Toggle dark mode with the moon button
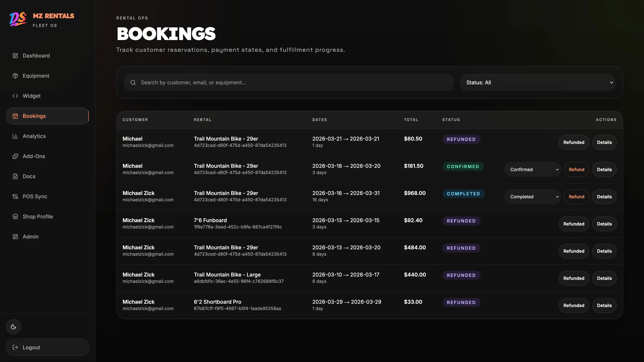 point(13,326)
